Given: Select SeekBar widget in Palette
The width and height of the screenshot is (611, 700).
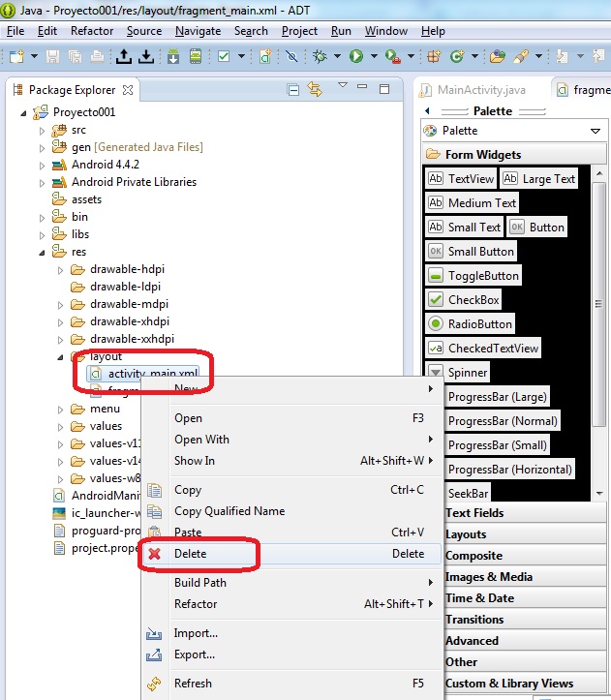Looking at the screenshot, I should [x=468, y=493].
